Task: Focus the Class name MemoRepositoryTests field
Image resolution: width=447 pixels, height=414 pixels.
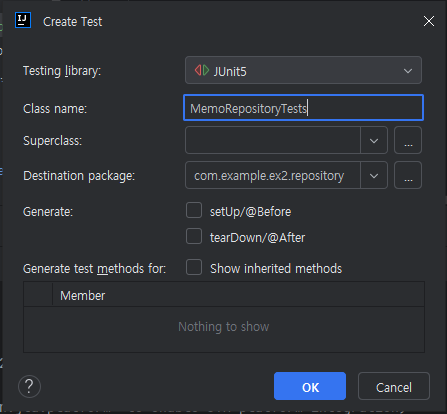Action: [x=303, y=108]
